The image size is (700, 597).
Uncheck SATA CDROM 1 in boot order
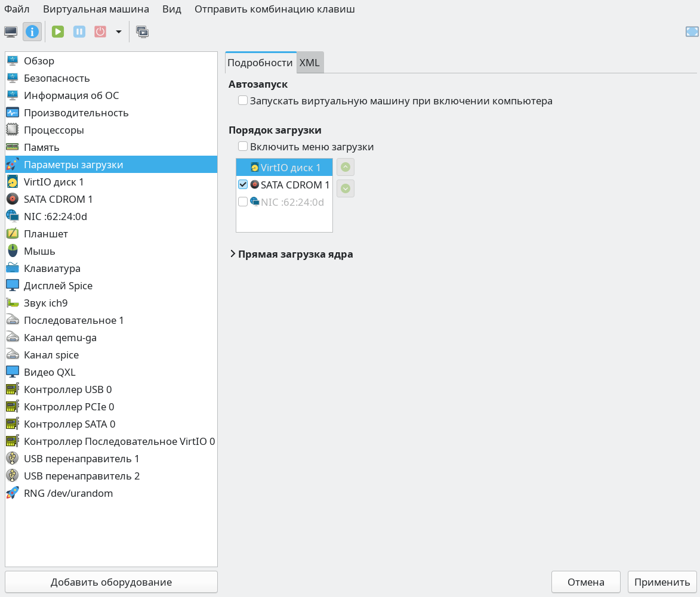[x=243, y=185]
